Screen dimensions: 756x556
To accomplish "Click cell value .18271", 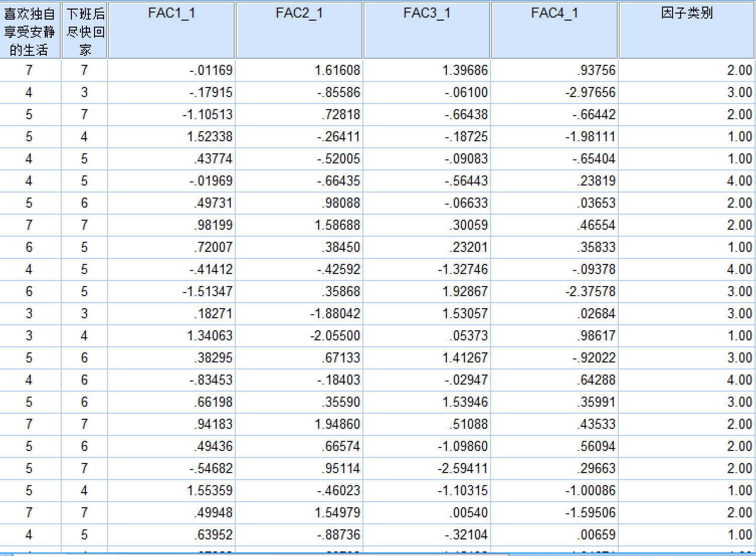I will point(213,314).
